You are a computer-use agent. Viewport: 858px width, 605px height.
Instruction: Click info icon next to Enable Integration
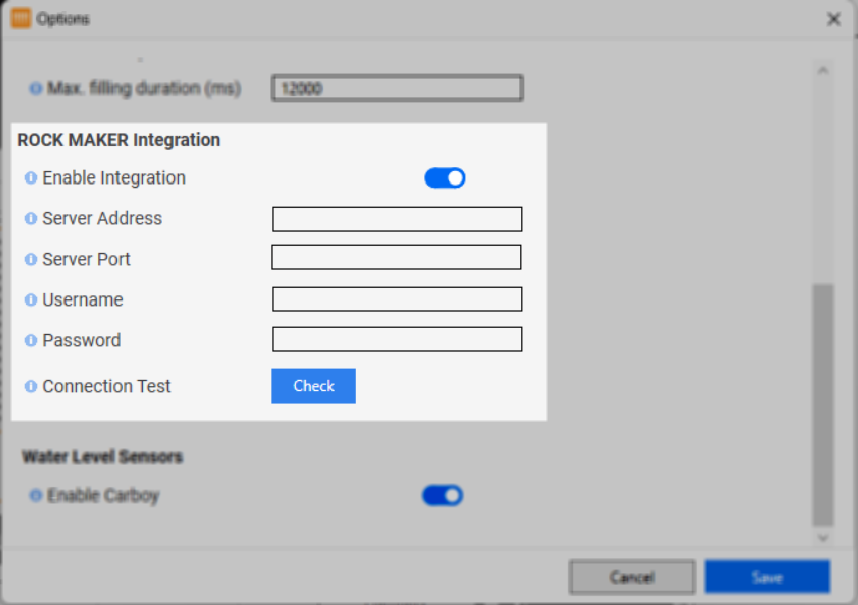31,179
